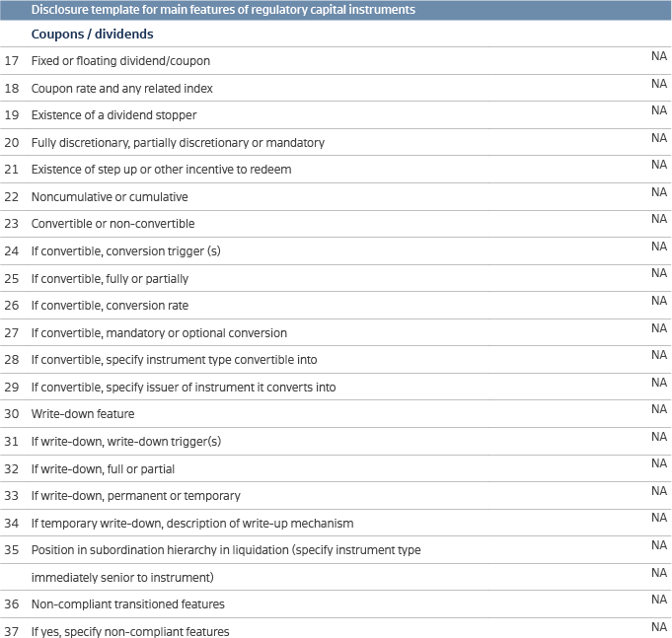The height and width of the screenshot is (638, 672).
Task: Click 'Fixed or floating dividend/coupon' row label
Action: (120, 61)
